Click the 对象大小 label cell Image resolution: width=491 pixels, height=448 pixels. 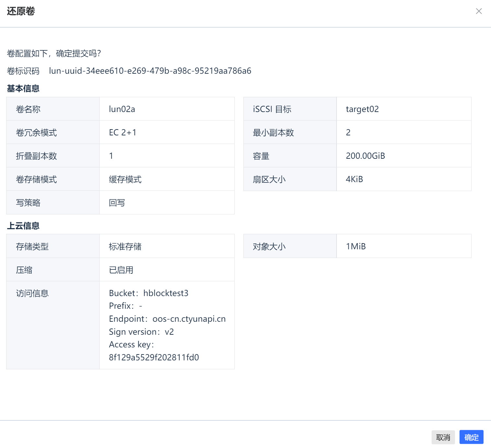[290, 246]
